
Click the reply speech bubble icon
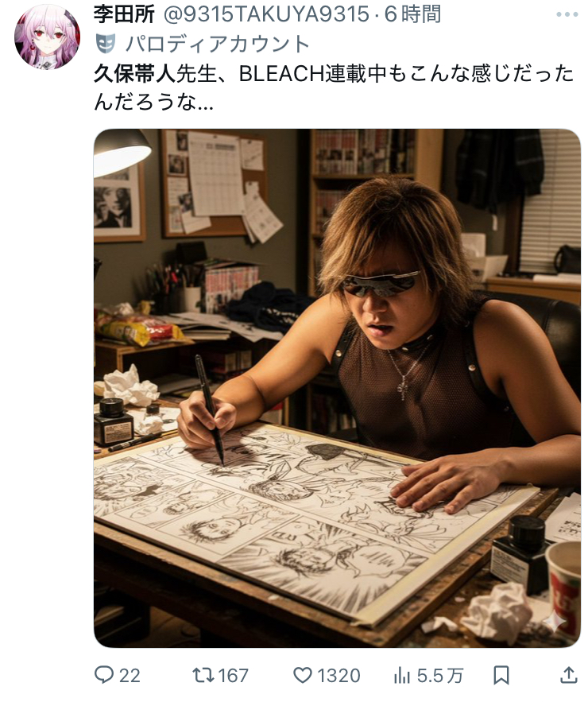coord(104,675)
